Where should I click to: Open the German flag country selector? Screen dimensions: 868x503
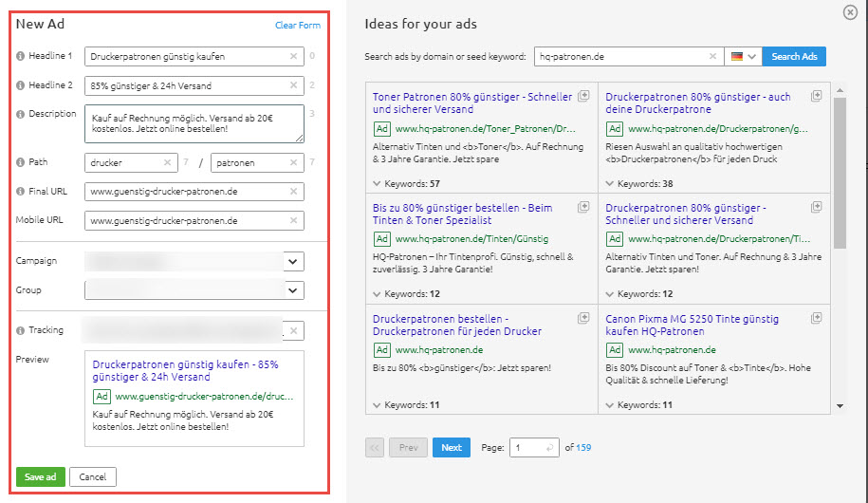(743, 56)
